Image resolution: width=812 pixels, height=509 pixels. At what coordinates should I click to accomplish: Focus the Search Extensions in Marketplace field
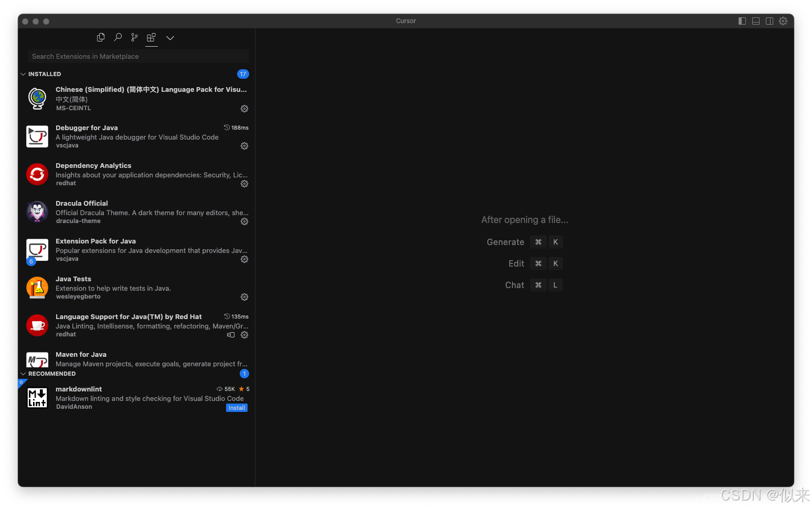139,56
